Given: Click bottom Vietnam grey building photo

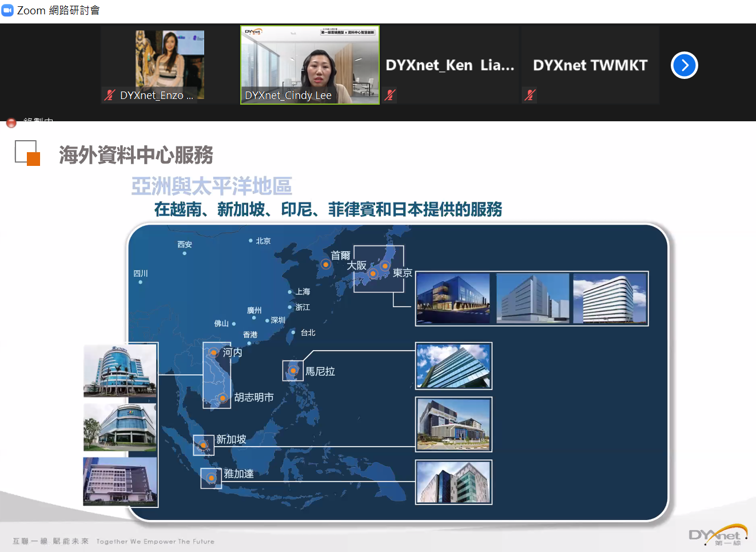Looking at the screenshot, I should point(120,481).
